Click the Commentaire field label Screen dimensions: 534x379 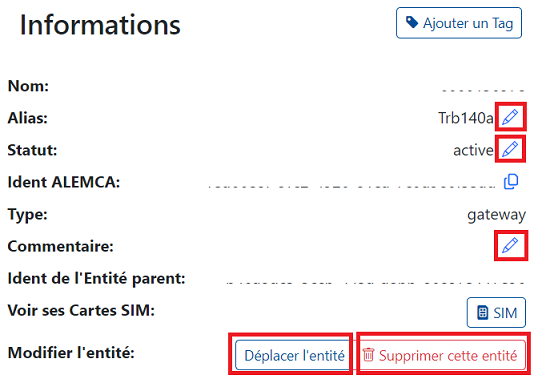61,246
